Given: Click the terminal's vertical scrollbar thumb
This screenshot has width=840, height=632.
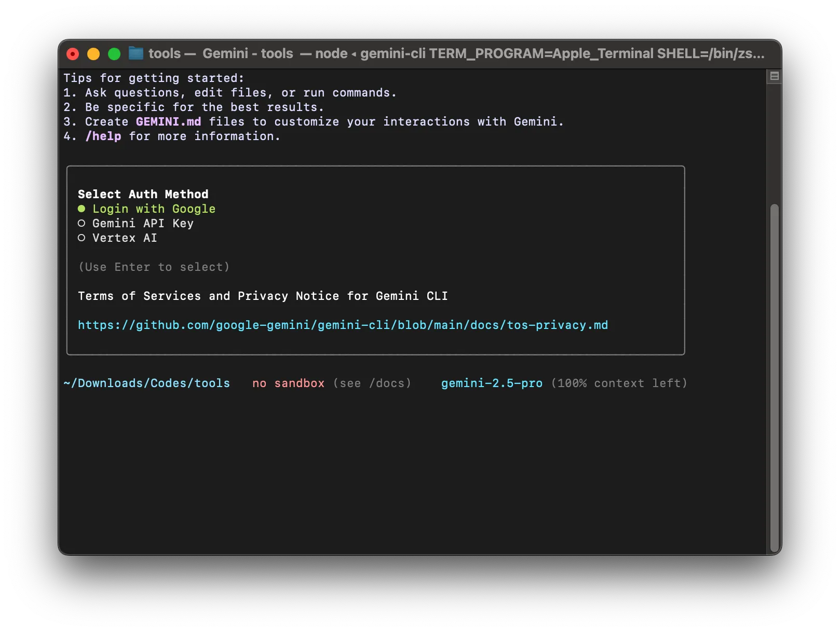Looking at the screenshot, I should (774, 378).
